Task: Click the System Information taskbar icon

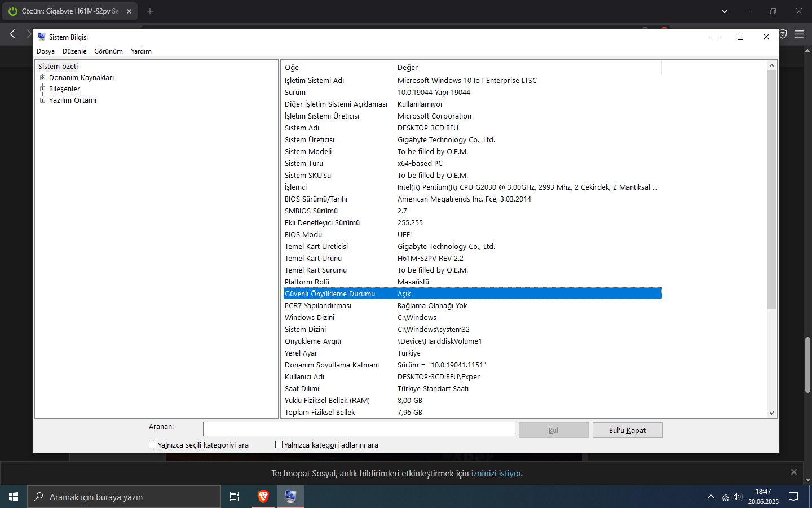Action: (290, 497)
